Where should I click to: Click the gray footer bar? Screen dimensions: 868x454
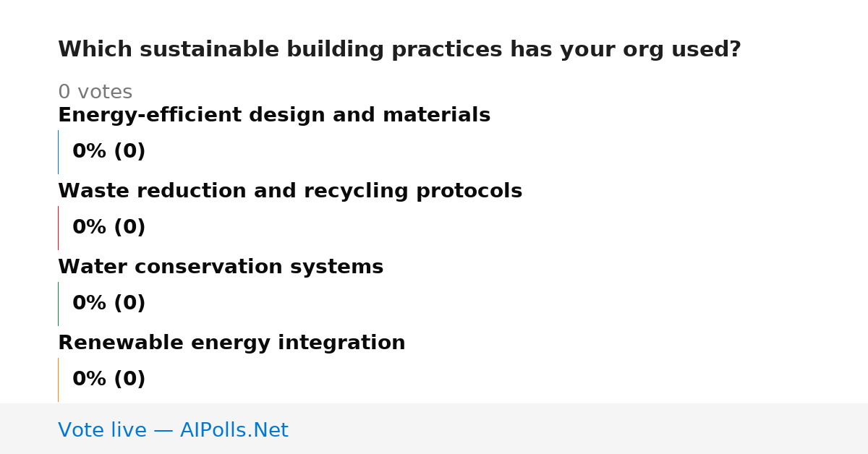pyautogui.click(x=434, y=429)
